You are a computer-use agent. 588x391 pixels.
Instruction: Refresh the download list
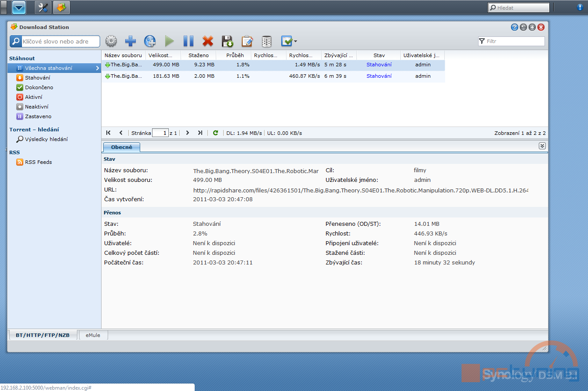tap(215, 133)
